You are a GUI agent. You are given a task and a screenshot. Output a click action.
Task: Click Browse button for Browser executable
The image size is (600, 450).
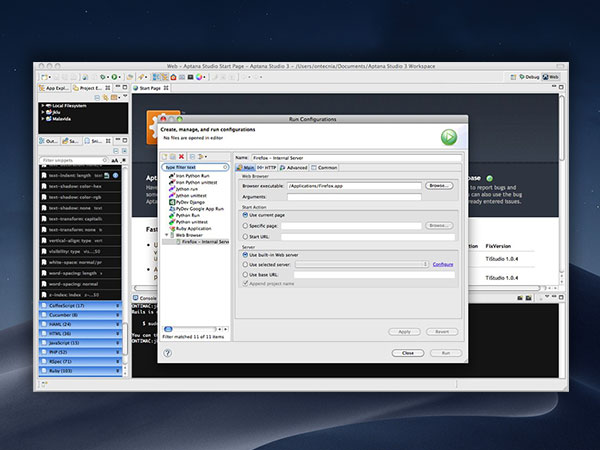click(x=439, y=186)
